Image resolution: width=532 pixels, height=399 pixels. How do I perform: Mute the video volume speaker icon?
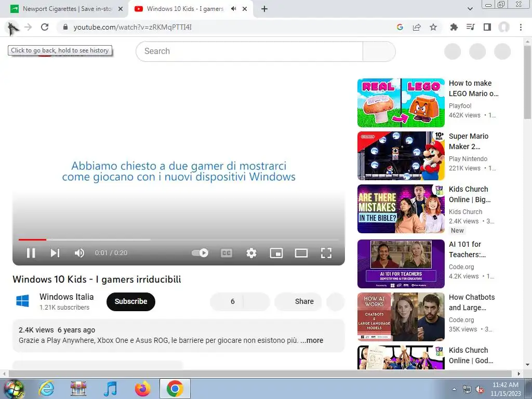(x=79, y=253)
